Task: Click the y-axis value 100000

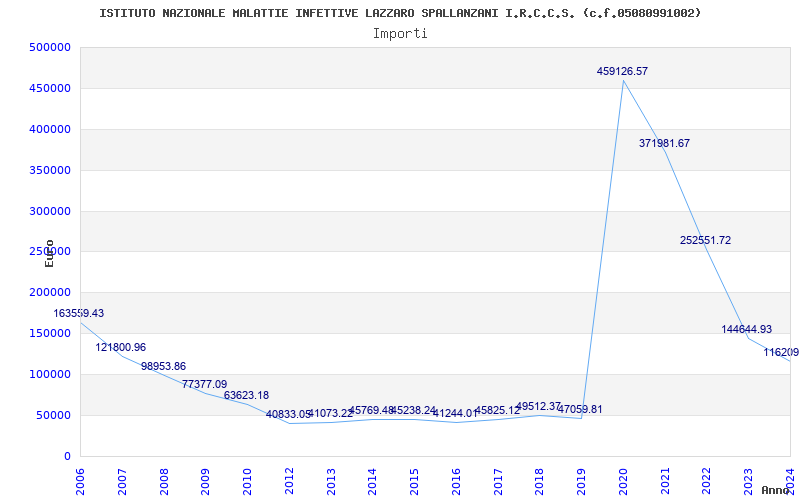Action: 50,374
